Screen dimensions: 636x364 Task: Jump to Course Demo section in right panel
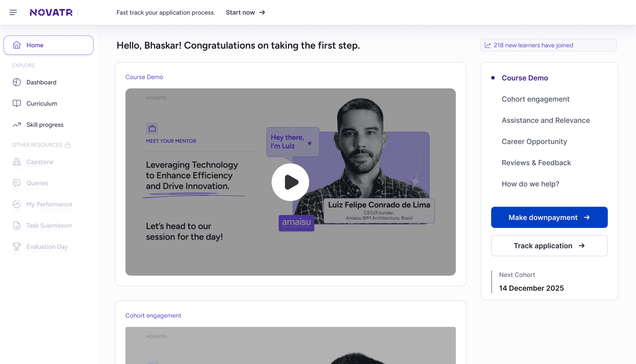coord(525,78)
